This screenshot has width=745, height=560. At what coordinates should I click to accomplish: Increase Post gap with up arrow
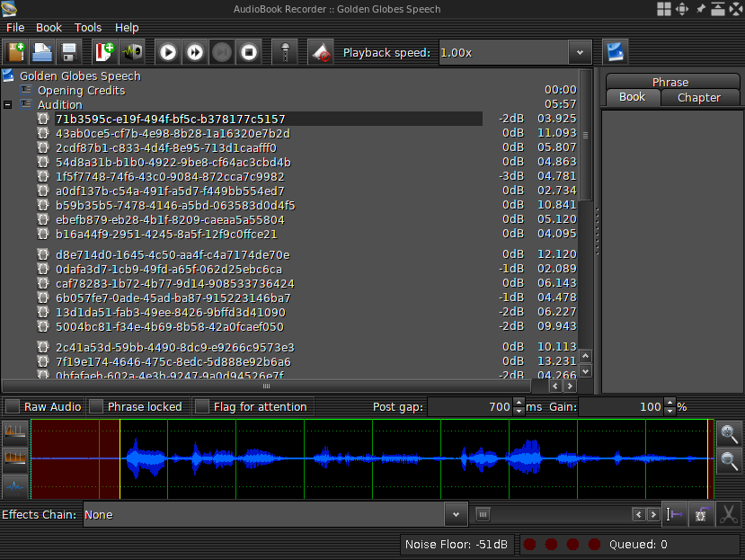point(519,402)
